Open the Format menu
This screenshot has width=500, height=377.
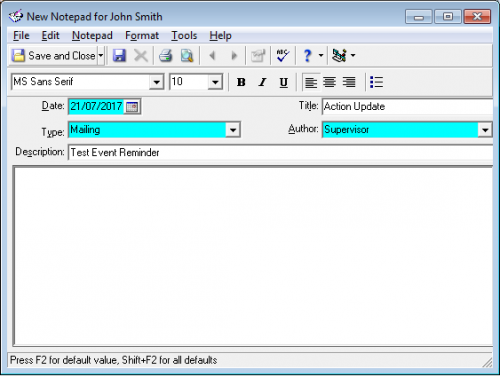142,36
